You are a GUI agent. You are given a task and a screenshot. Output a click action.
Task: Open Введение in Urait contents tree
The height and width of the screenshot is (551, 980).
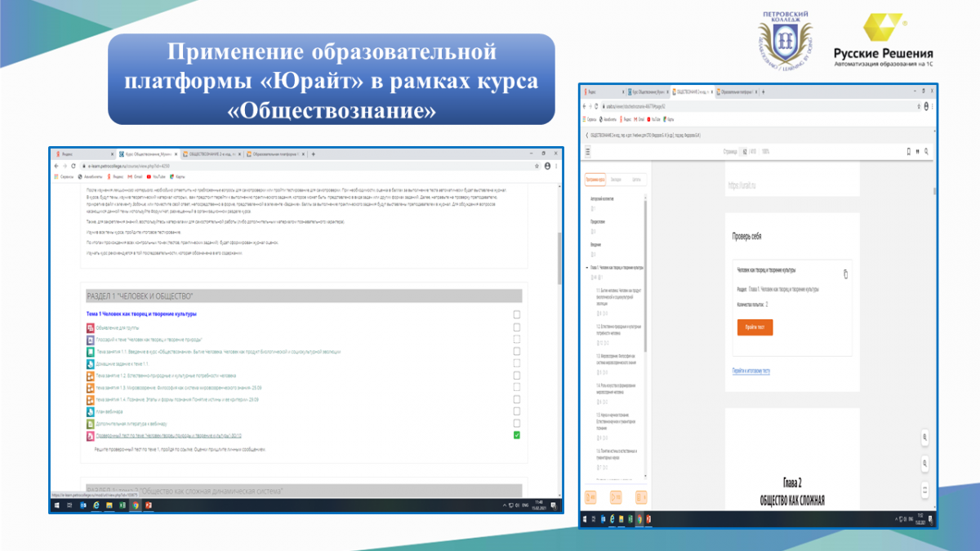click(597, 244)
